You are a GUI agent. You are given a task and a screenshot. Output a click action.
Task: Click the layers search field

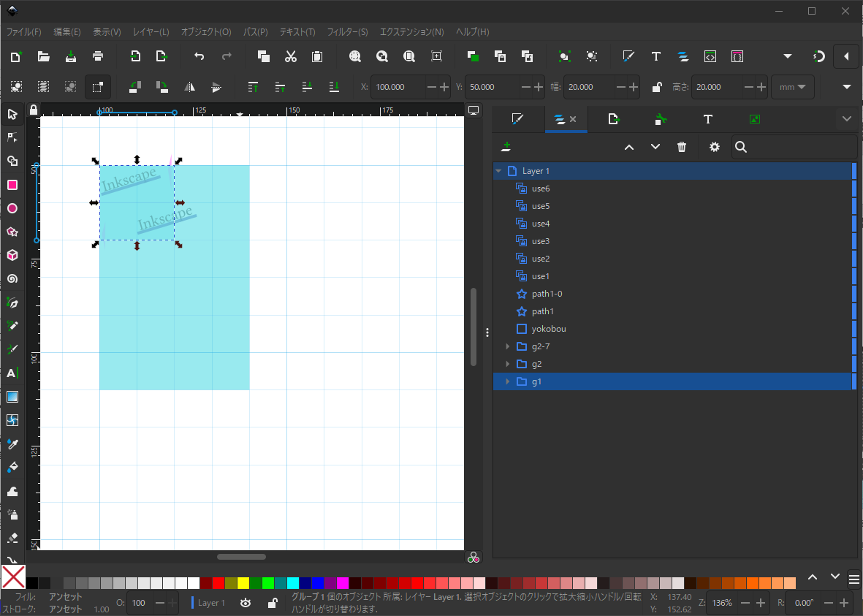tap(794, 147)
